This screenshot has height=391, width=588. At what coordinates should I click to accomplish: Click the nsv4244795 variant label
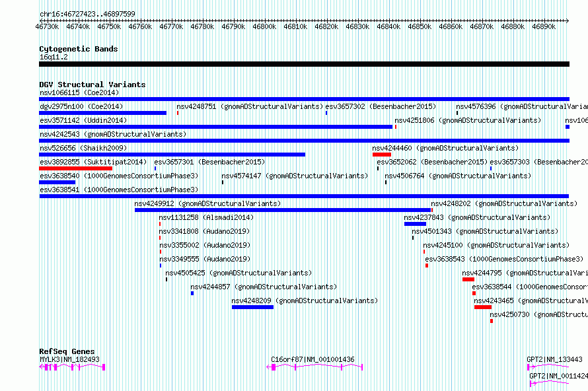525,273
